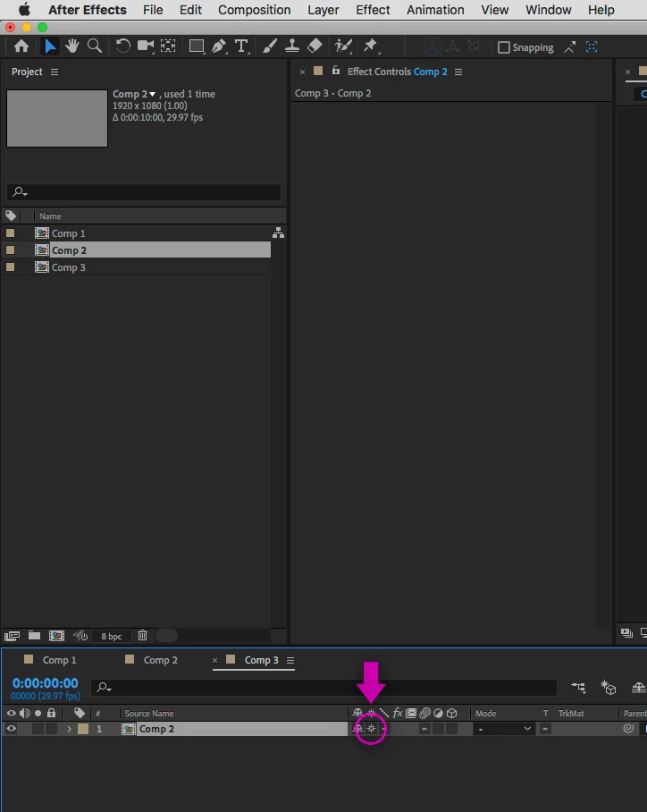647x812 pixels.
Task: Open the Comp 3 timeline panel menu
Action: (x=290, y=661)
